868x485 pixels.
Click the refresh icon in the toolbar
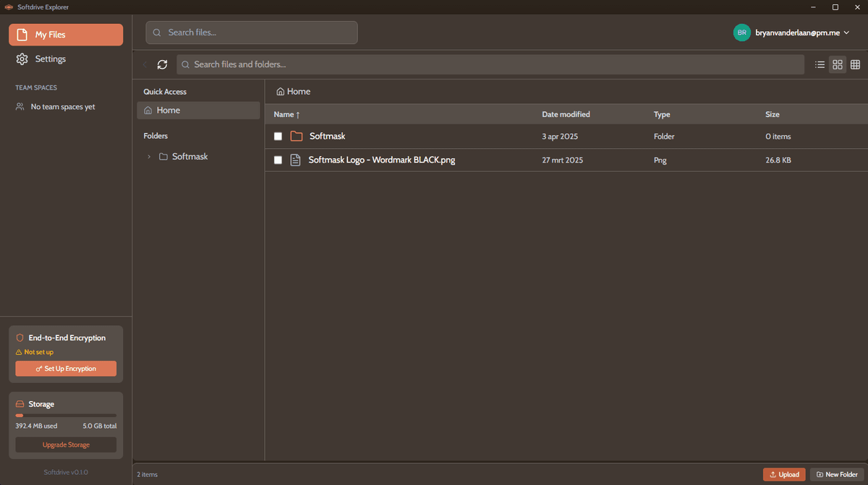pyautogui.click(x=162, y=64)
